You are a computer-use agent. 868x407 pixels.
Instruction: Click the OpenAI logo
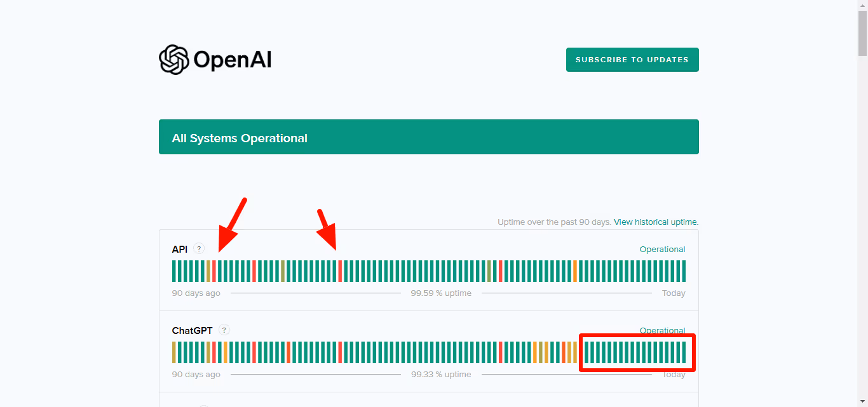pyautogui.click(x=215, y=60)
